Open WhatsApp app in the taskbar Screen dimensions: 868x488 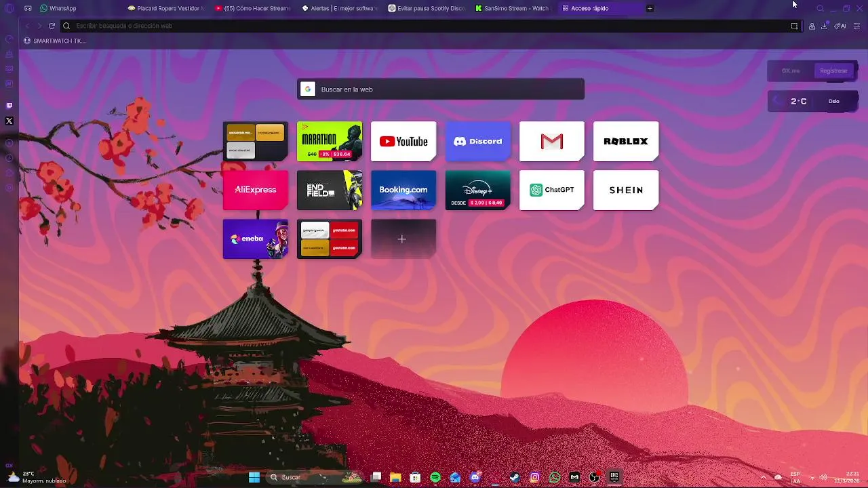[x=555, y=477]
